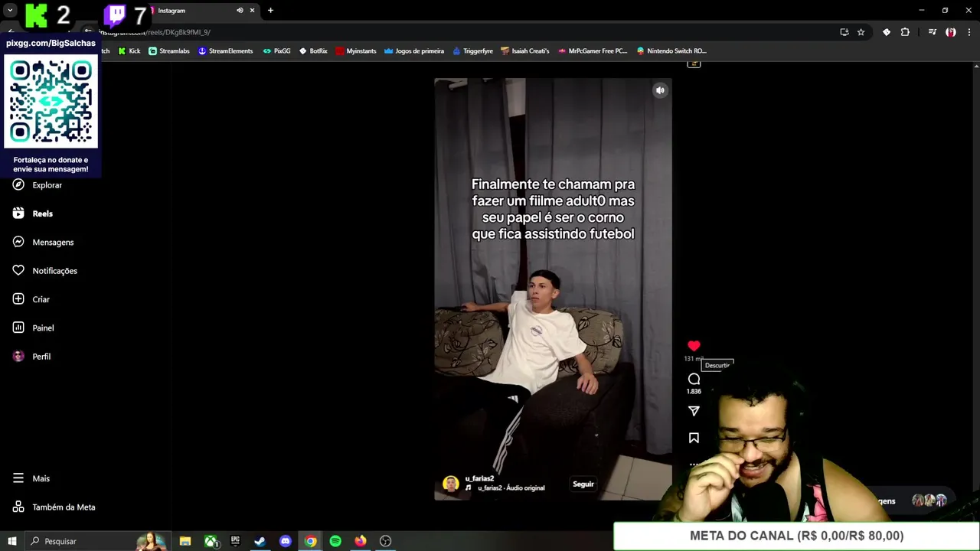
Task: Open the browser extensions puzzle icon
Action: pyautogui.click(x=905, y=32)
